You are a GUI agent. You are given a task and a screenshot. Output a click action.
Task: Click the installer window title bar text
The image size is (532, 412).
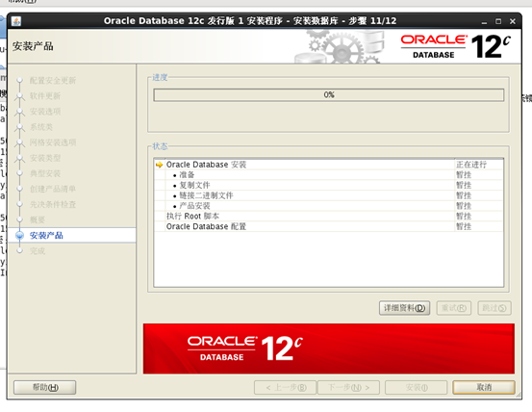click(x=250, y=21)
